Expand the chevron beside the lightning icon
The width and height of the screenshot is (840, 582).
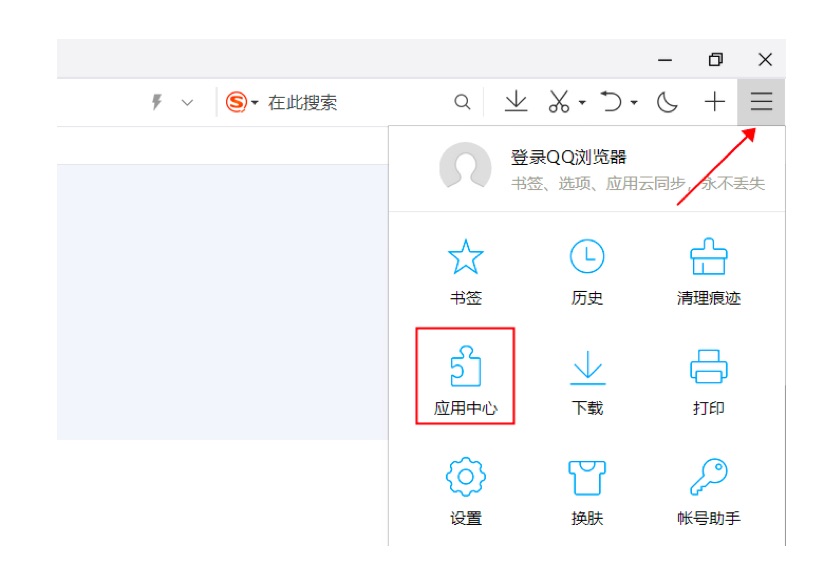pyautogui.click(x=187, y=102)
